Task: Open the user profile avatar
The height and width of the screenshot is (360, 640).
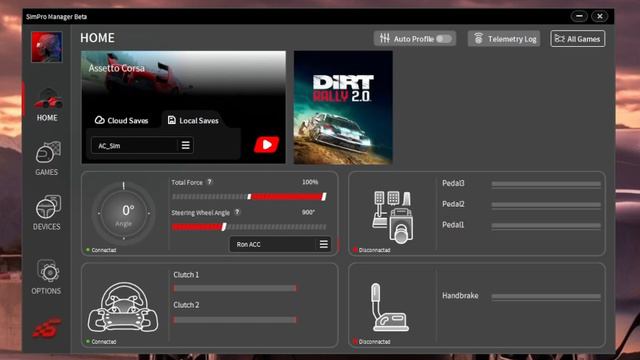Action: (x=47, y=47)
